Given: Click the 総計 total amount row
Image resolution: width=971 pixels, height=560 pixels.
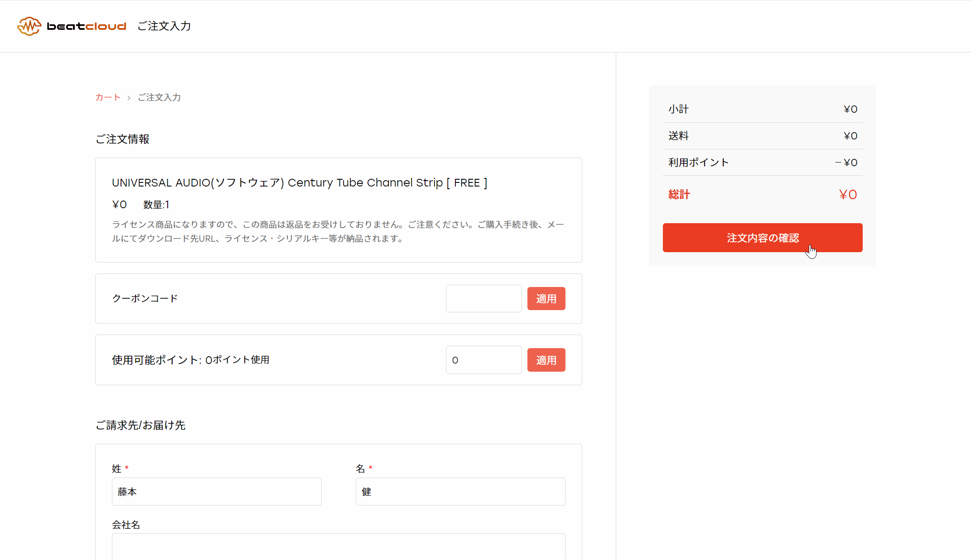Looking at the screenshot, I should tap(762, 195).
